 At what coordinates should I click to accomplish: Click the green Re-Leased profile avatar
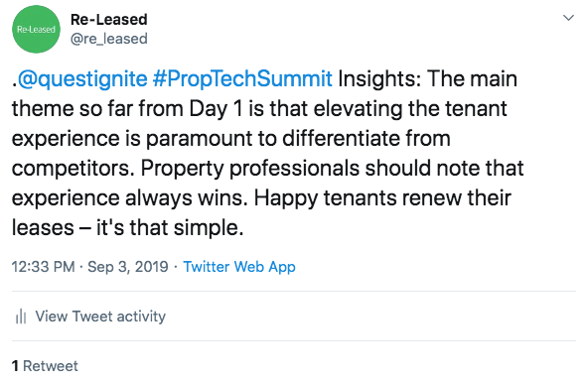point(36,29)
